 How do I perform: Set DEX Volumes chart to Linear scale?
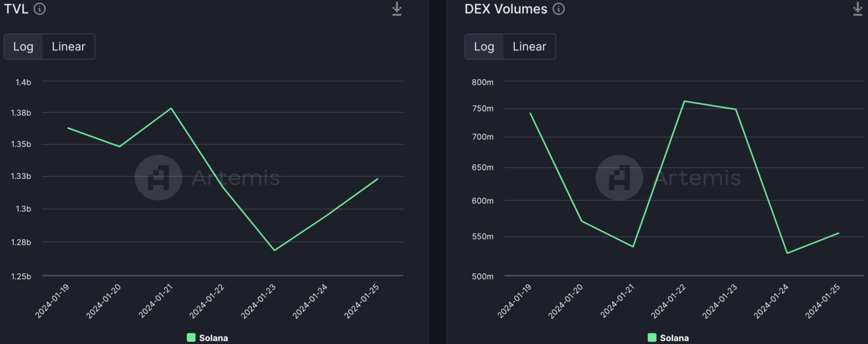coord(529,46)
